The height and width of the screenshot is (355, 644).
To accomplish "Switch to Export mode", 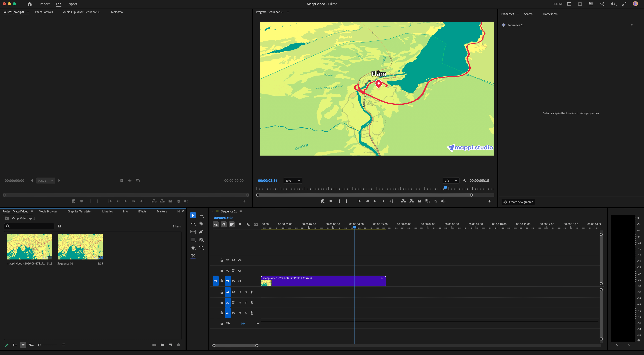I will (x=72, y=4).
